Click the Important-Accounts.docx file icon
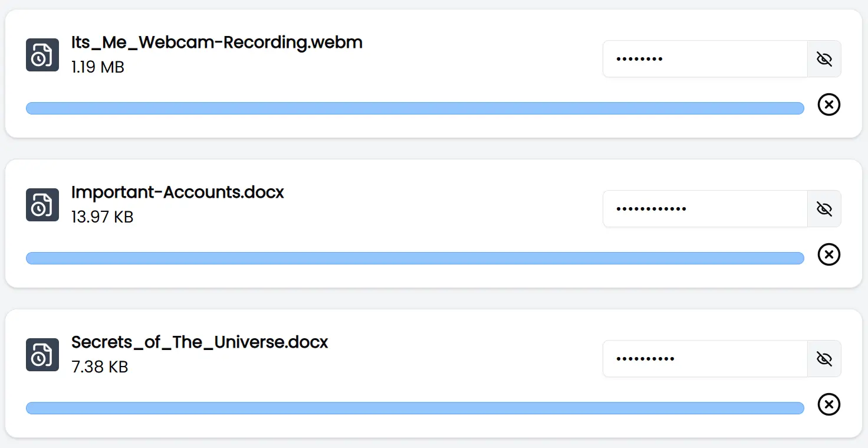The width and height of the screenshot is (868, 448). click(42, 204)
